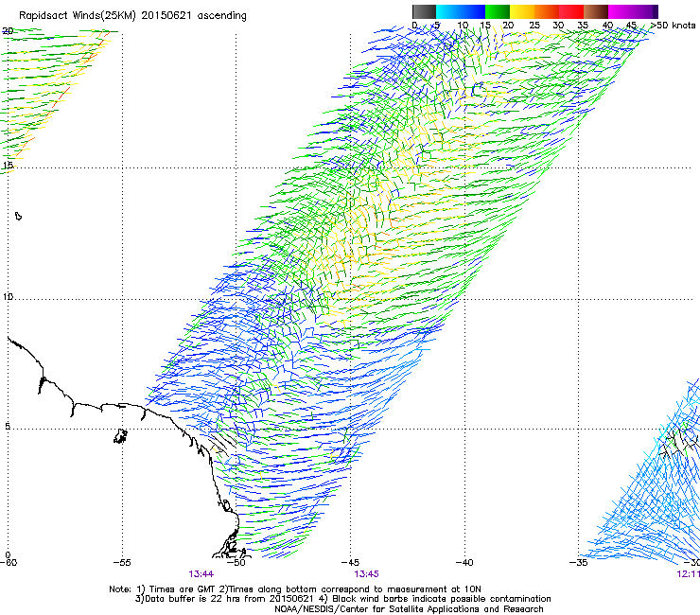Click the latitude label '15' on the left axis
This screenshot has width=700, height=615.
8,166
